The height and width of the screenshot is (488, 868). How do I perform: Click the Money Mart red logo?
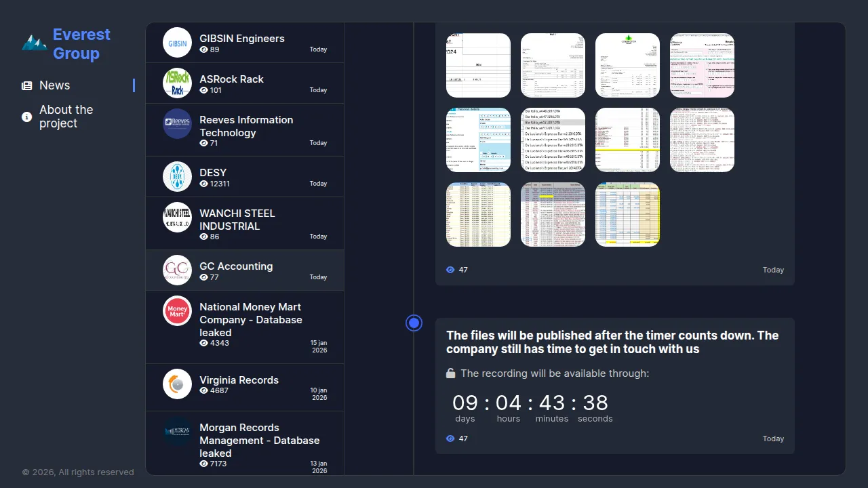[x=178, y=311]
